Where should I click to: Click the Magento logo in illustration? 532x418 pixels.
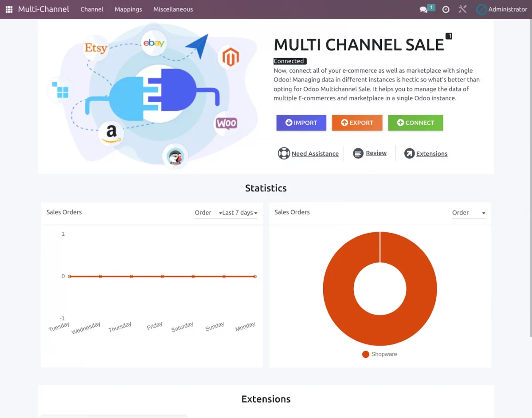[x=231, y=58]
